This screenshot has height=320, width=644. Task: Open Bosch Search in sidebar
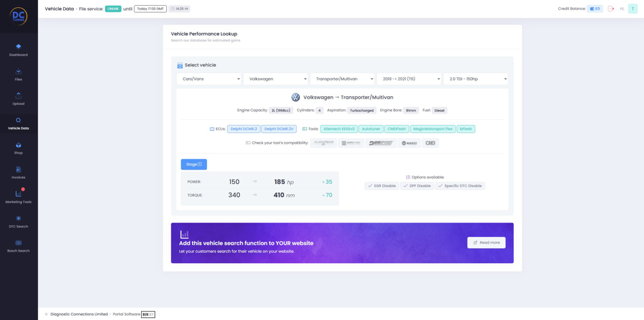pyautogui.click(x=18, y=243)
